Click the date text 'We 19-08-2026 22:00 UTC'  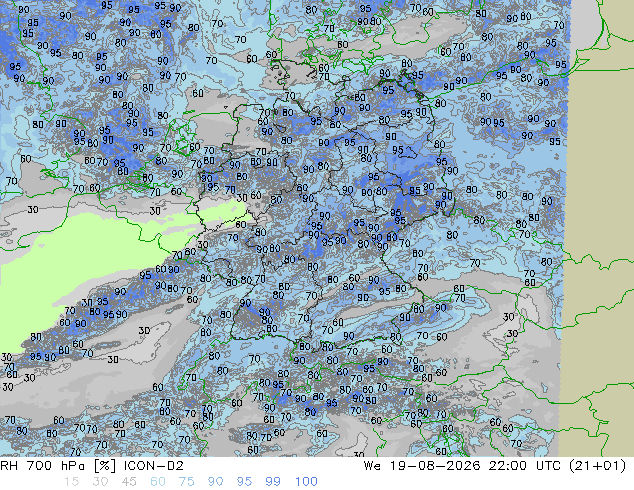tap(462, 466)
